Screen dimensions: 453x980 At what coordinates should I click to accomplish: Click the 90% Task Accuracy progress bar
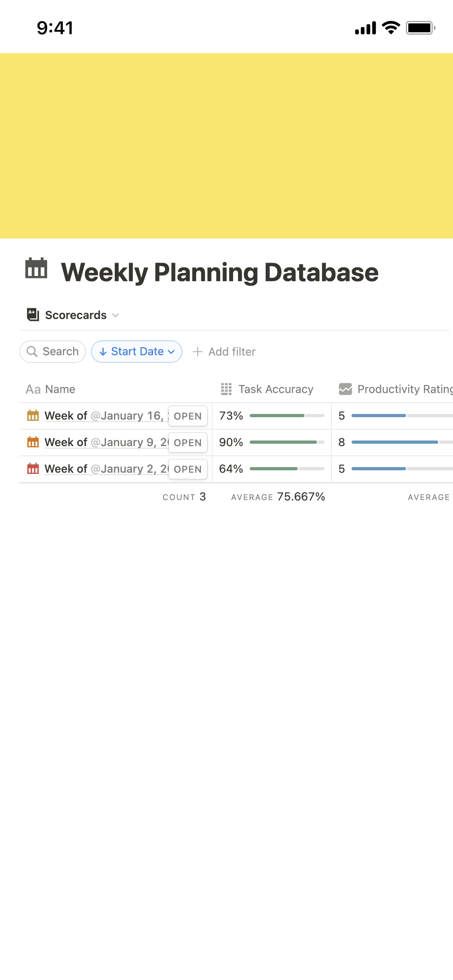pos(287,442)
